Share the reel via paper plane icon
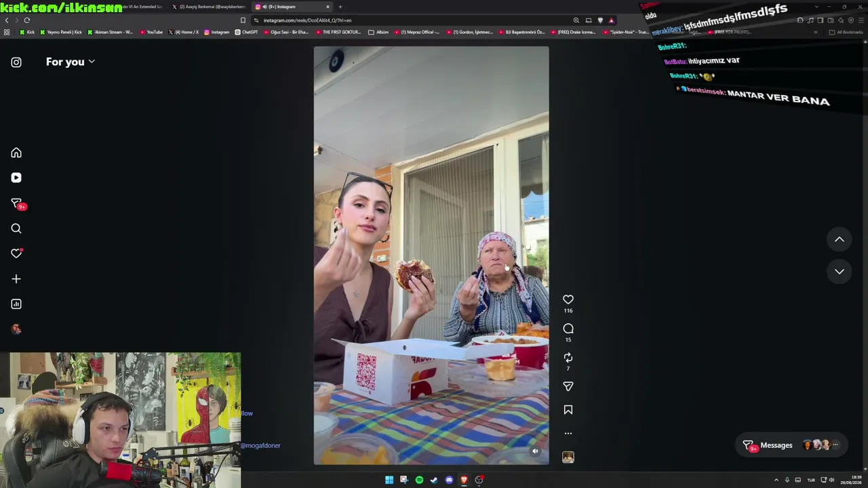 [x=568, y=386]
